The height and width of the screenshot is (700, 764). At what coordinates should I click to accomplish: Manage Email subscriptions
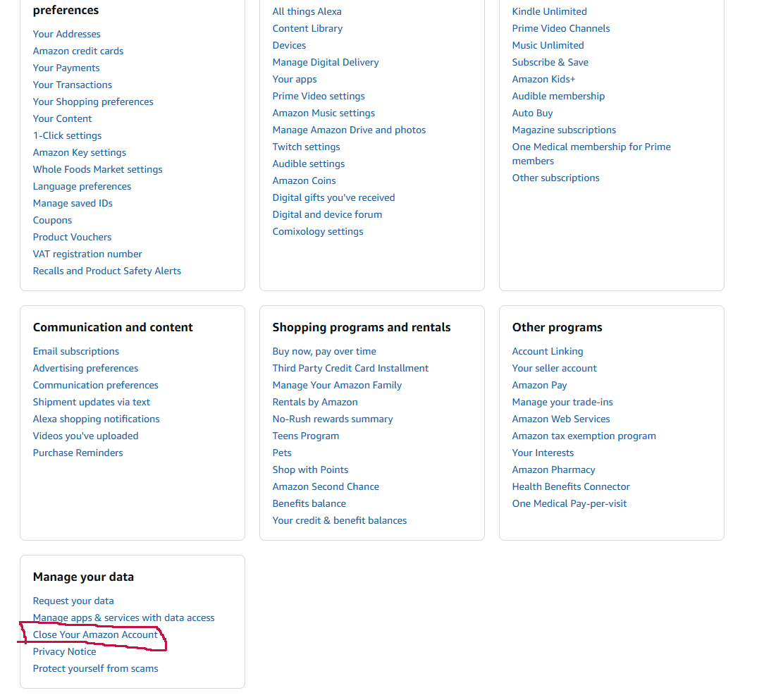pos(76,352)
